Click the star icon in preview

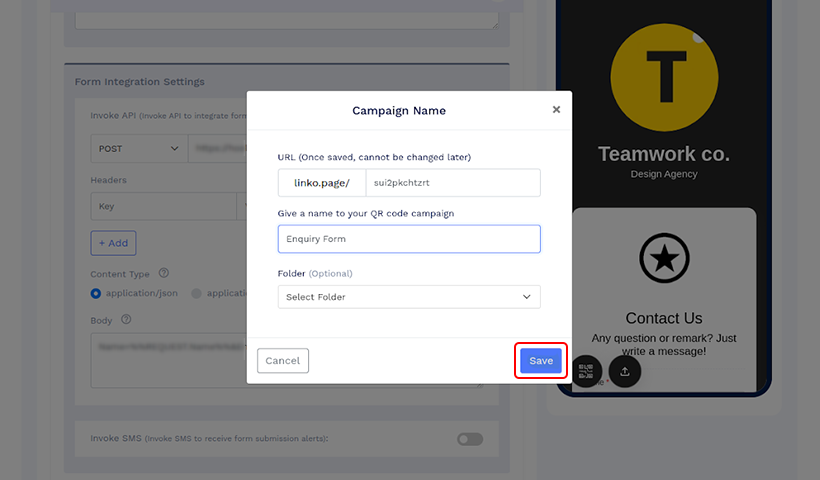[664, 258]
